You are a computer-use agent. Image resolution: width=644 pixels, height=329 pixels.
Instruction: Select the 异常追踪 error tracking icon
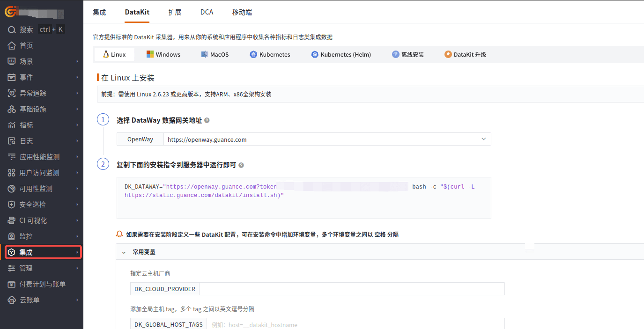tap(12, 93)
